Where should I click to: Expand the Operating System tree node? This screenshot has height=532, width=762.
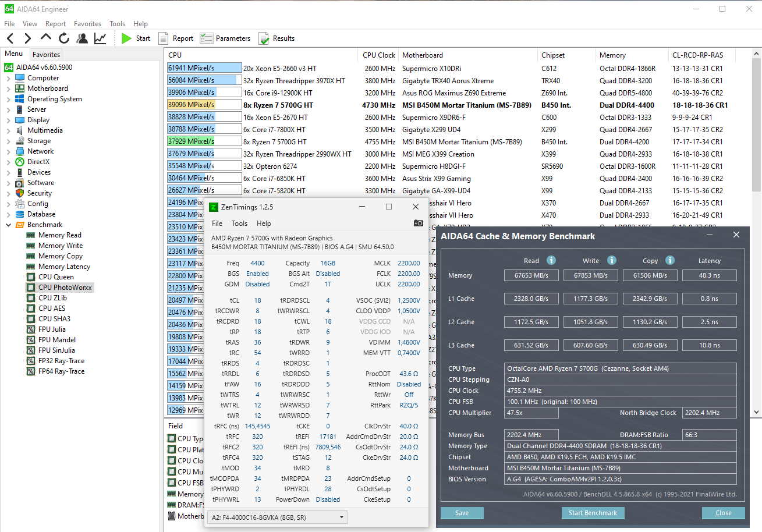coord(8,99)
